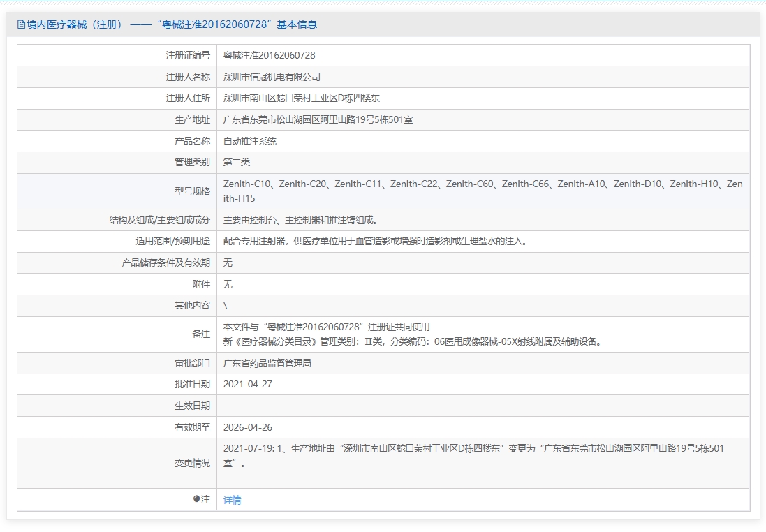Click the 备注 label

(201, 334)
